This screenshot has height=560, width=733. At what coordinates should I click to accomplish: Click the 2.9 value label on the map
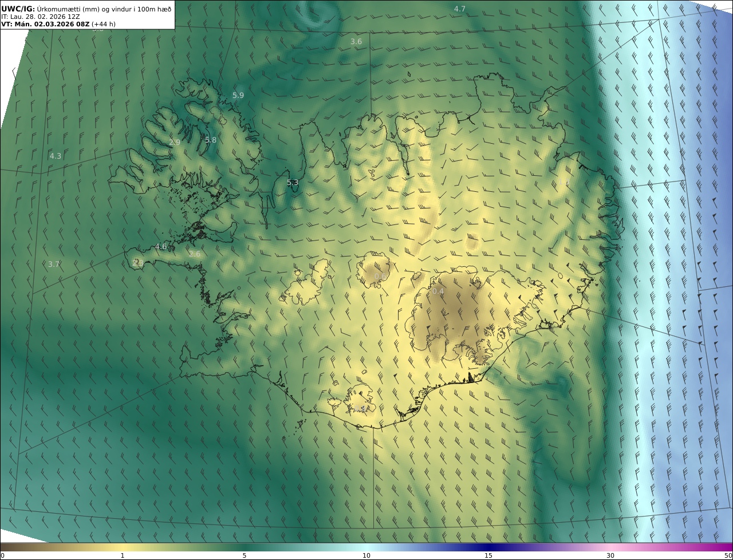pyautogui.click(x=175, y=143)
